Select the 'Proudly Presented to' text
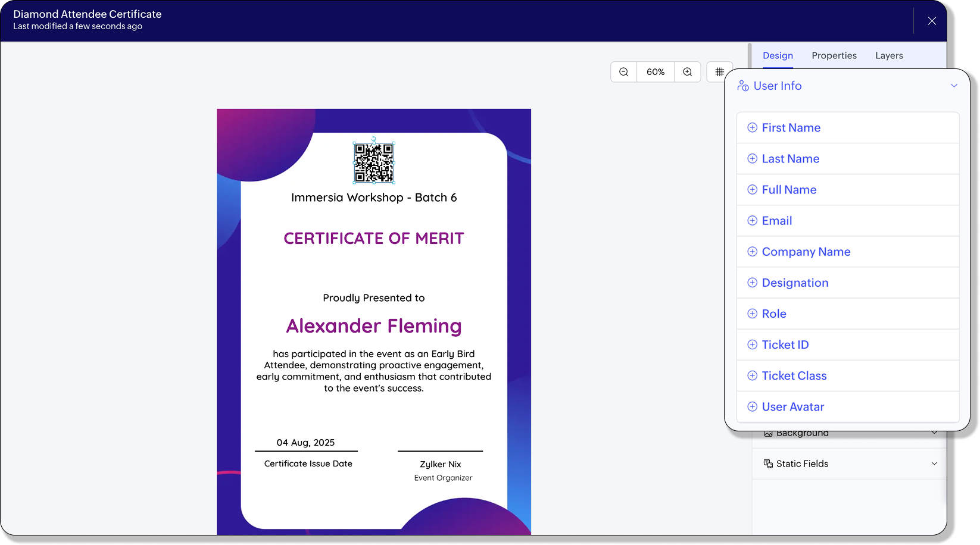Screen dimensions: 980x545 click(374, 298)
